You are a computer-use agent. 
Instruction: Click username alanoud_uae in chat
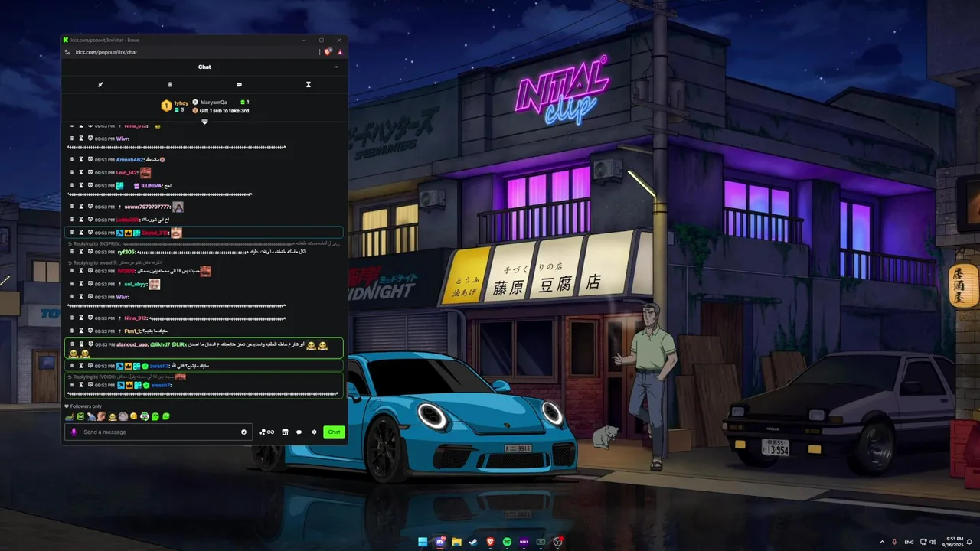pyautogui.click(x=132, y=344)
